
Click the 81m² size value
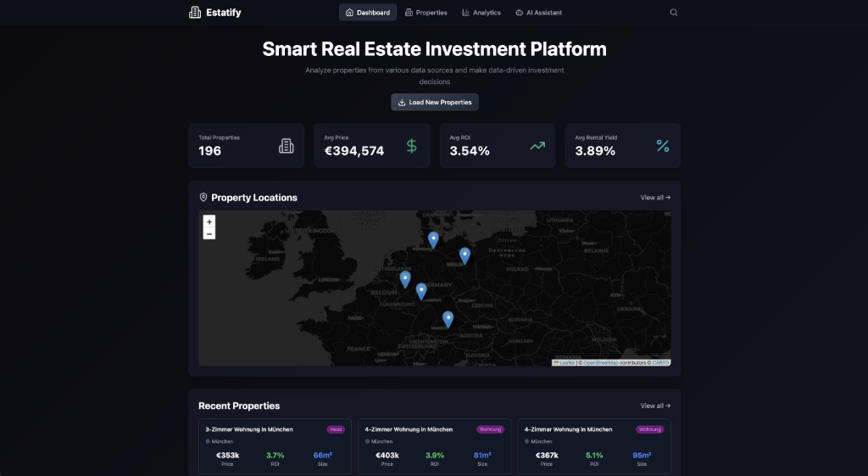[x=482, y=455]
